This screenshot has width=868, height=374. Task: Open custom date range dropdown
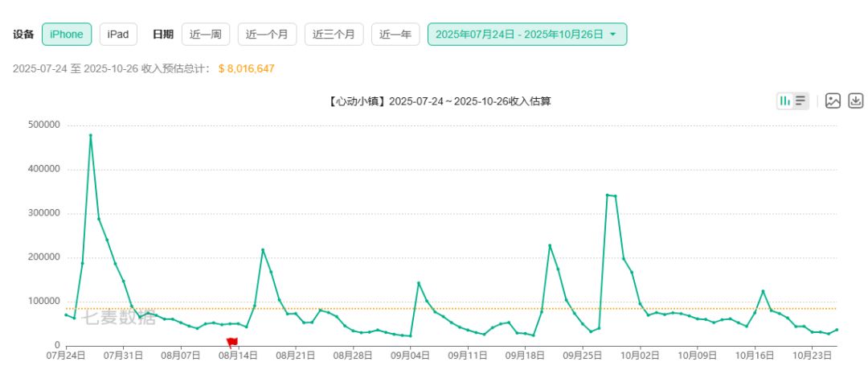pos(527,35)
